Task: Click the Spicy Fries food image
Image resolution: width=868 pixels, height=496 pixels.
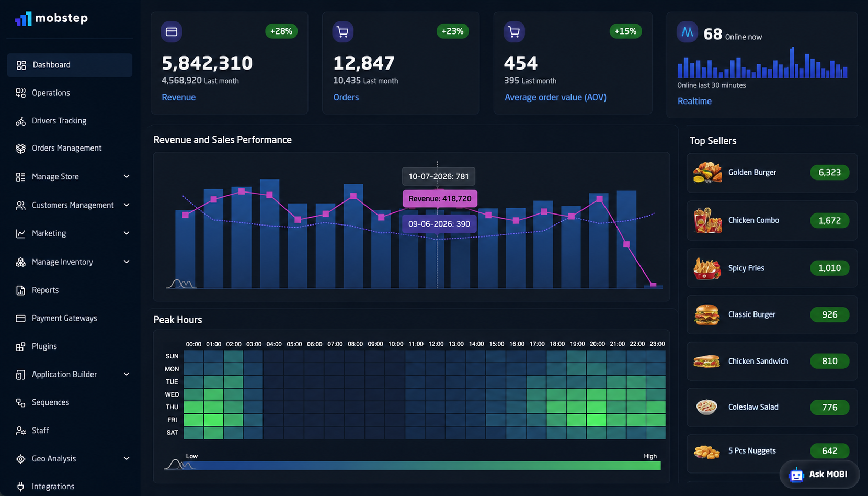Action: (x=707, y=268)
